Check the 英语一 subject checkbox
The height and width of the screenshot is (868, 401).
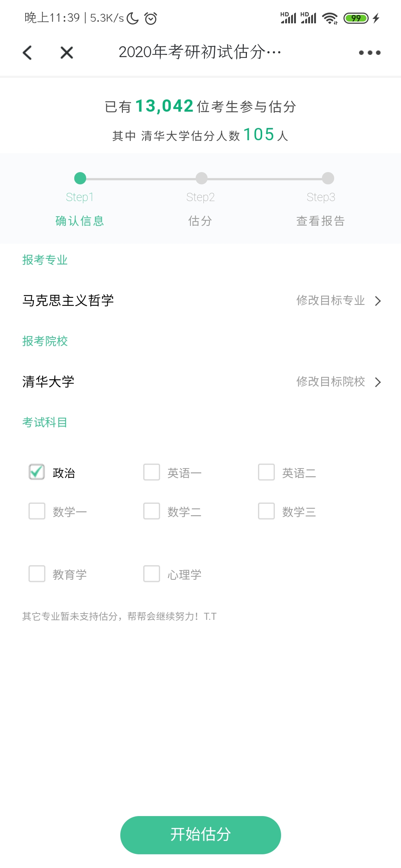coord(152,472)
